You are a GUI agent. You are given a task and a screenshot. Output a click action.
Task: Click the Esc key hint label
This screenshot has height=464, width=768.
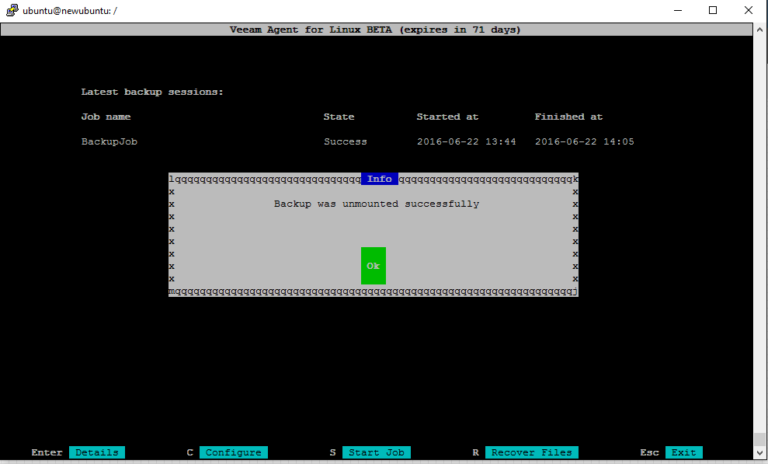pyautogui.click(x=649, y=452)
